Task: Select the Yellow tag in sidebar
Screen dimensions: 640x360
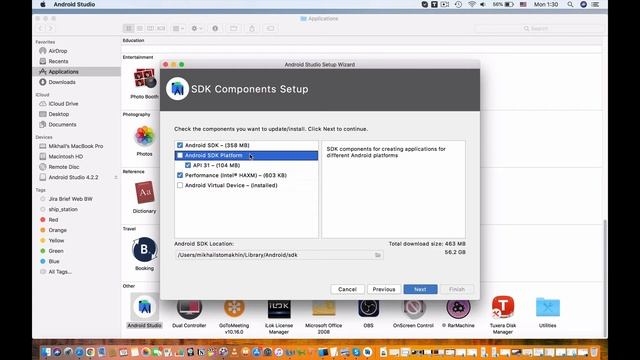Action: 56,240
